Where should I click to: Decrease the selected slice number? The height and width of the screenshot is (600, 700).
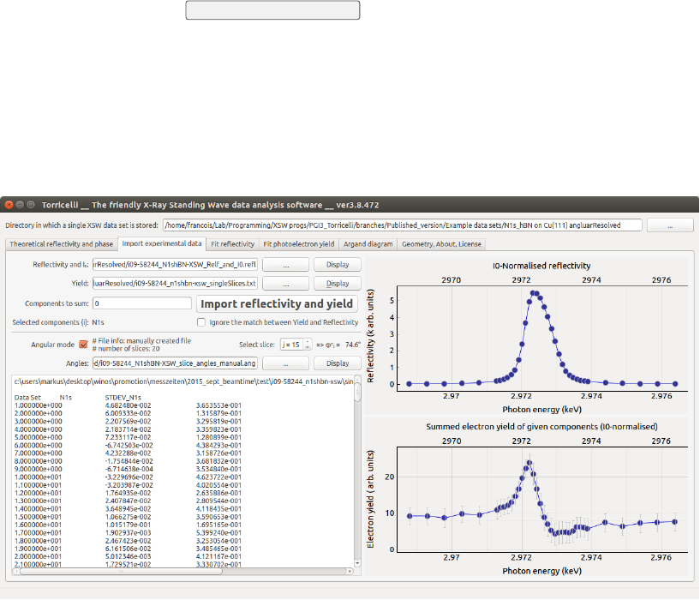(x=308, y=348)
